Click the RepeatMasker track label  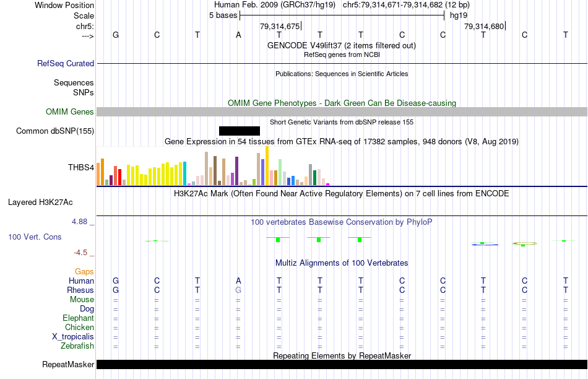click(x=68, y=364)
